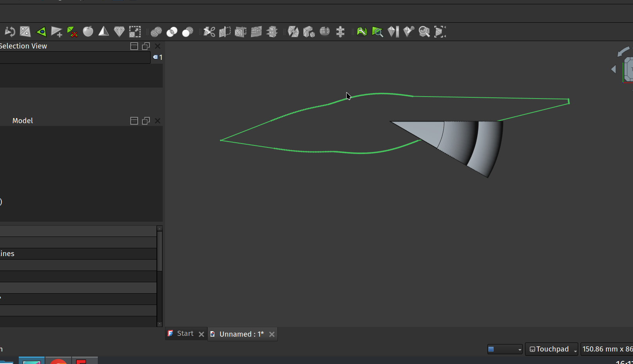Collapse the Selection View panel title-bar button

coord(134,46)
